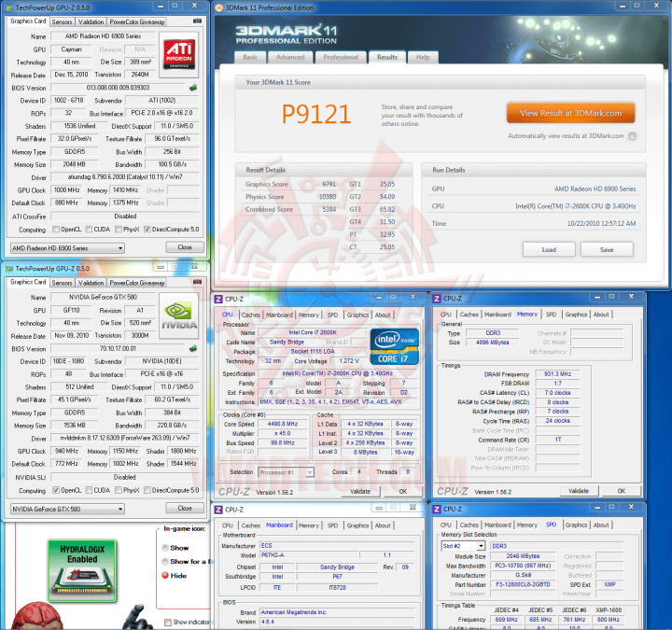Click the BIOS save chip icon in the AMD GPU-Z window

tap(193, 88)
